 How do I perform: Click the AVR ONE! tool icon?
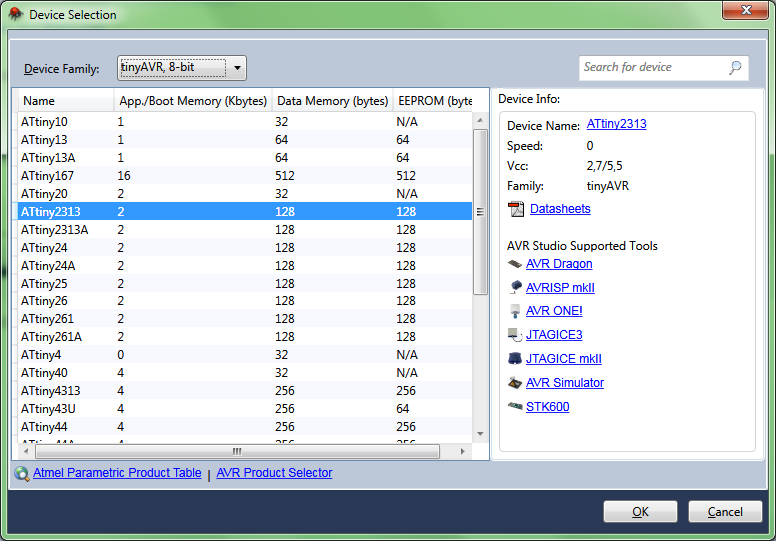click(x=515, y=311)
